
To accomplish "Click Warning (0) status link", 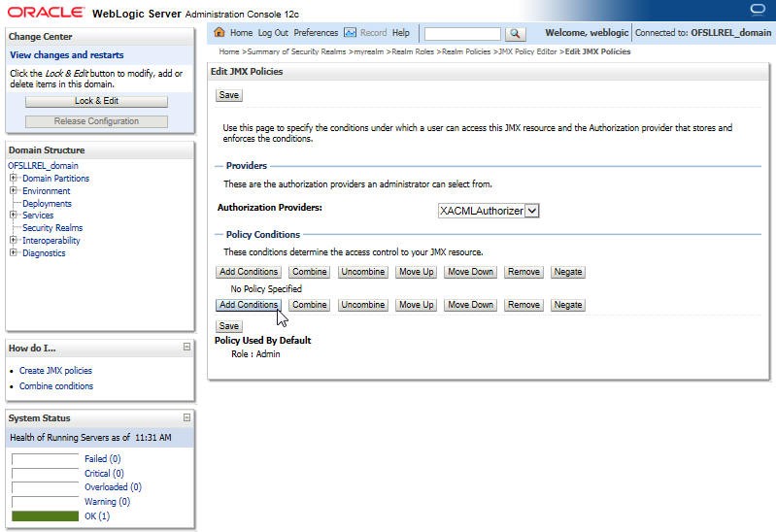I will click(107, 501).
